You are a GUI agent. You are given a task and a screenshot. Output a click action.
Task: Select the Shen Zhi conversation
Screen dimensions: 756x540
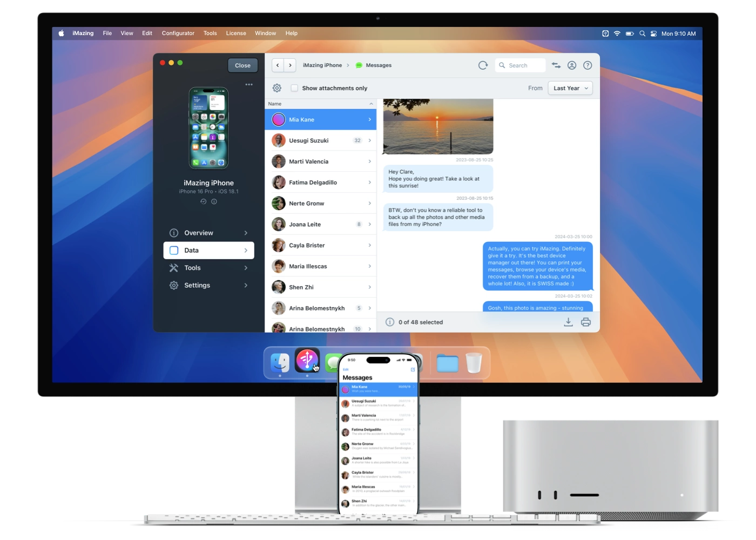[320, 287]
